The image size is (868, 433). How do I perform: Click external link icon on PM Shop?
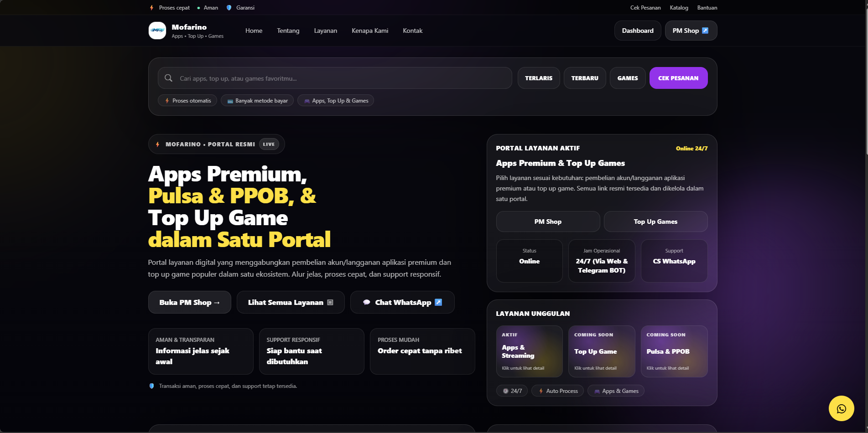tap(705, 31)
